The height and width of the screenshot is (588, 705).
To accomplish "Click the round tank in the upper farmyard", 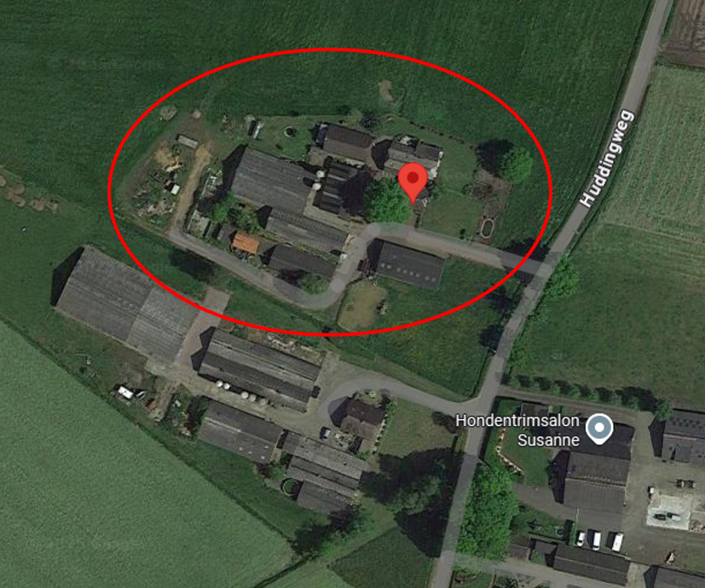I will pos(290,132).
